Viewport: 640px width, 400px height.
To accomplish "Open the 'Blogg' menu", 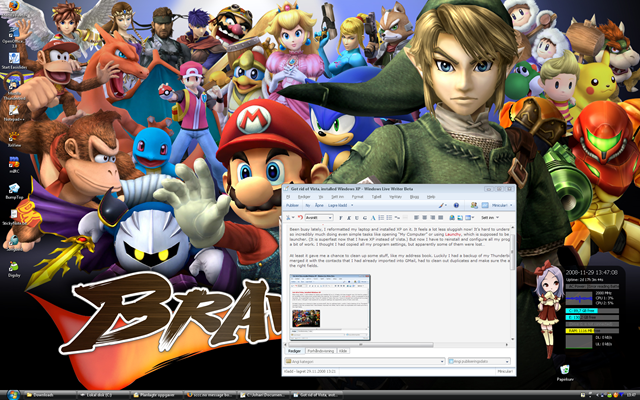I will [415, 197].
